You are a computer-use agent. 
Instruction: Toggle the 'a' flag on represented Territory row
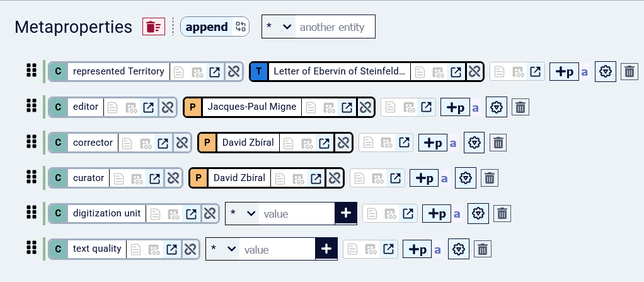tap(585, 73)
